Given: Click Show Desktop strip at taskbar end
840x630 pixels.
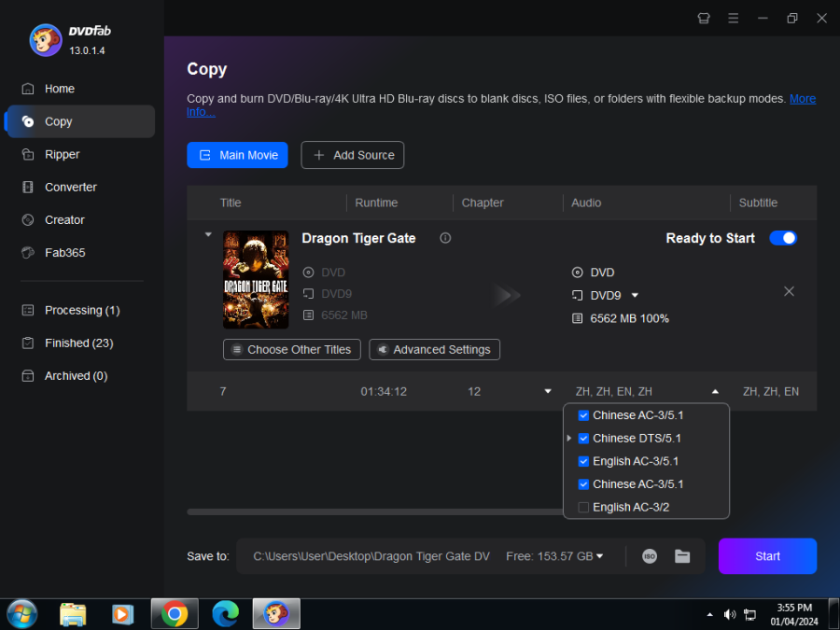Looking at the screenshot, I should tap(834, 614).
